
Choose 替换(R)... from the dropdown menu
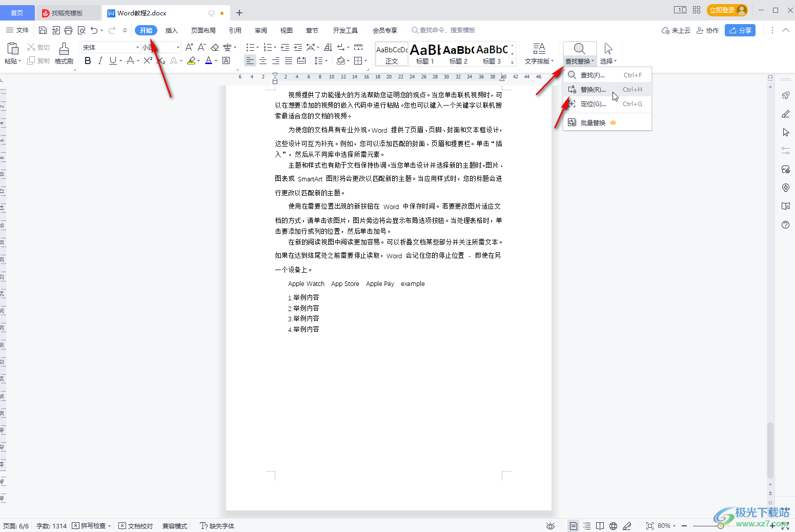coord(607,89)
